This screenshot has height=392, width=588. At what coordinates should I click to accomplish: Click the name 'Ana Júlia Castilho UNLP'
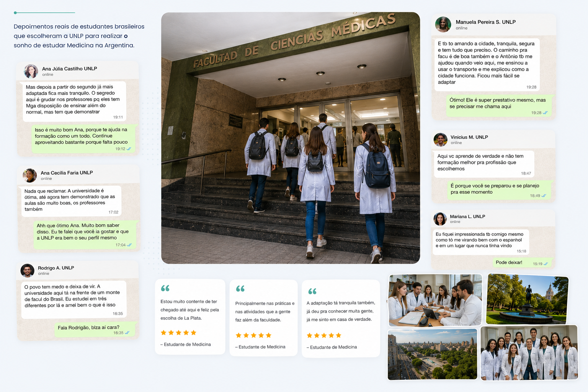point(70,69)
